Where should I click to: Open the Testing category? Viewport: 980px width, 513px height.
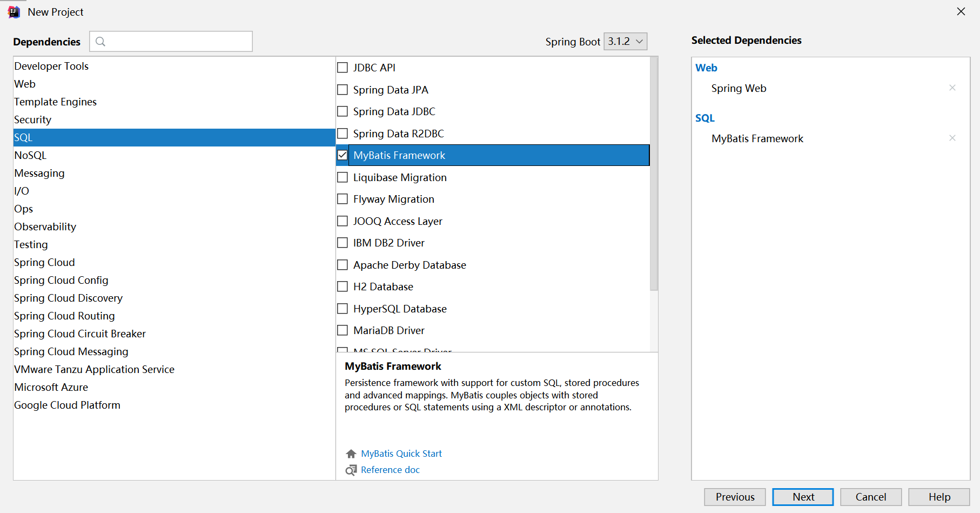(x=174, y=244)
